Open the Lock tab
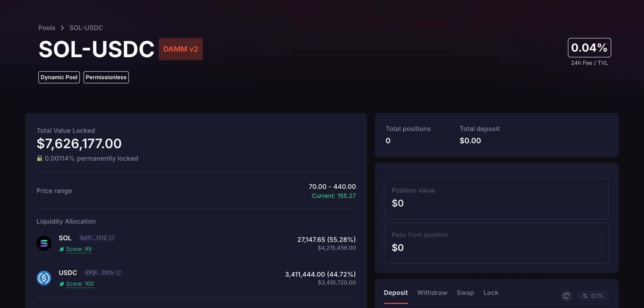Viewport: 644px width, 308px height. pos(491,293)
